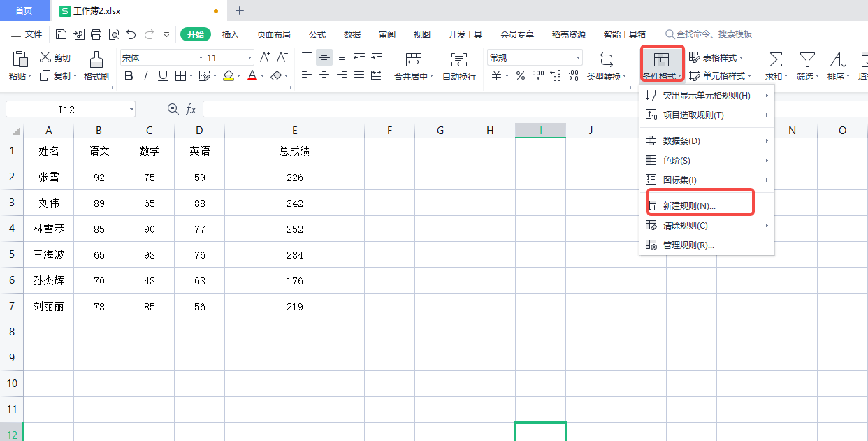
Task: Open the font name dropdown (宋体)
Action: pos(201,58)
